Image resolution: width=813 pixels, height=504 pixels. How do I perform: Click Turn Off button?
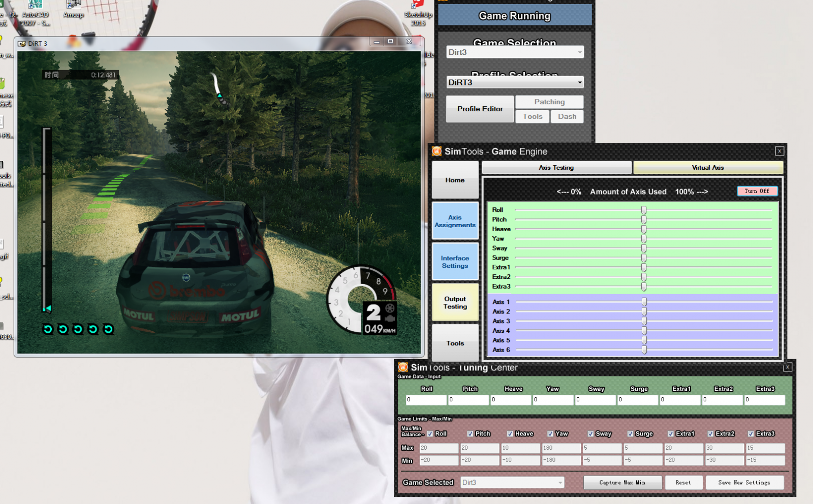(x=757, y=191)
